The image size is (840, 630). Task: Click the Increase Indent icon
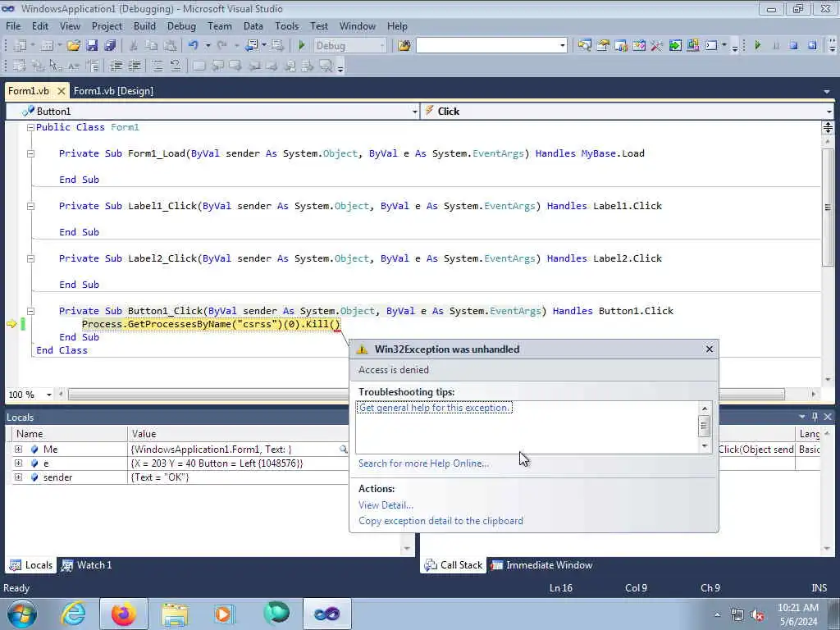coord(134,66)
